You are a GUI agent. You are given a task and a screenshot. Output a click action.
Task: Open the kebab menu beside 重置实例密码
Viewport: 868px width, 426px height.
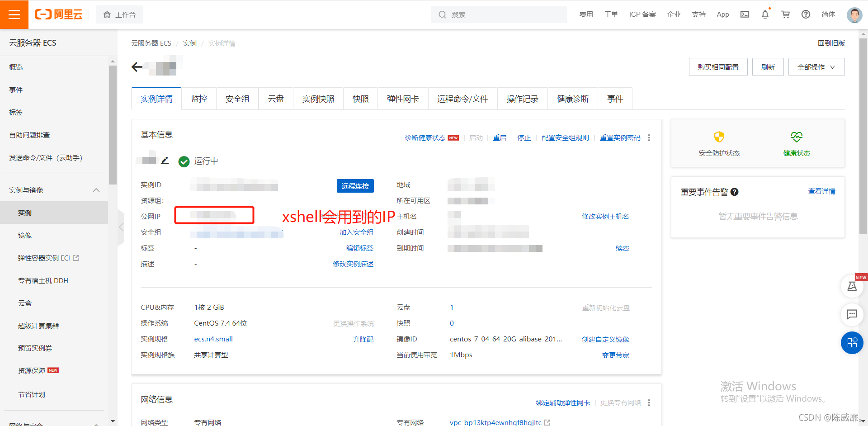[649, 137]
